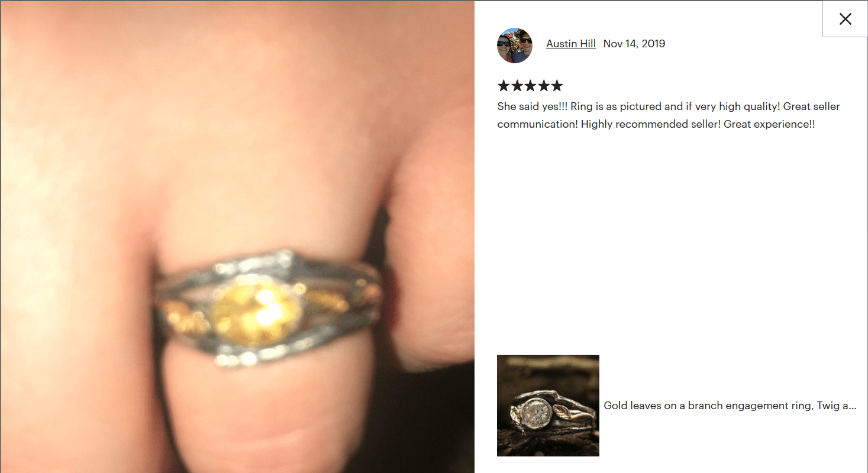Click the 'She said yes!!!' review text
Viewport: 868px width, 473px height.
tap(533, 106)
